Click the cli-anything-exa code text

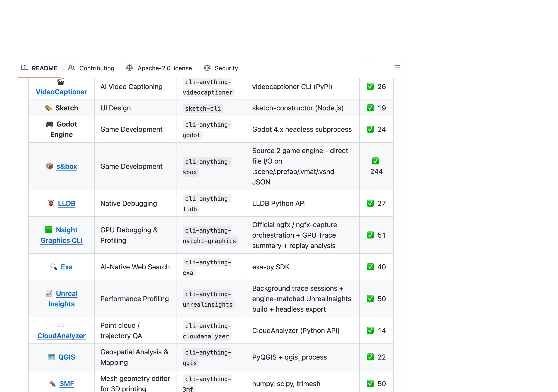click(x=207, y=267)
